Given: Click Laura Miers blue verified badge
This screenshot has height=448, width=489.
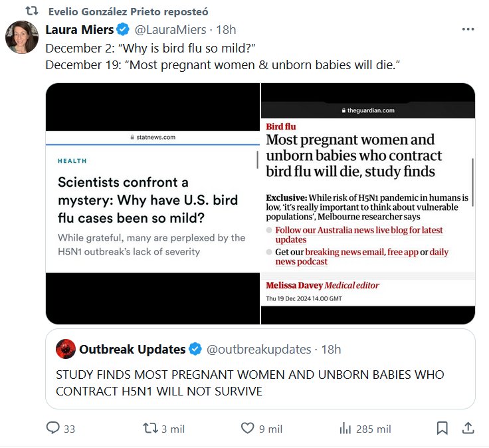Looking at the screenshot, I should click(x=123, y=29).
